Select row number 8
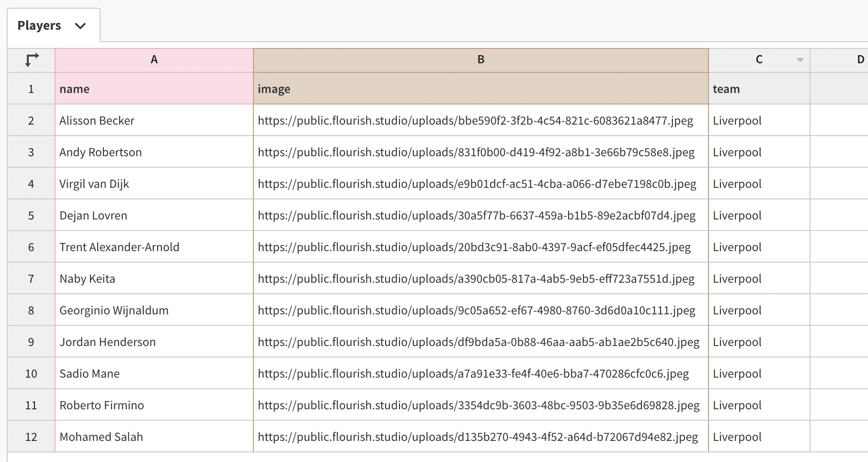 click(x=31, y=310)
